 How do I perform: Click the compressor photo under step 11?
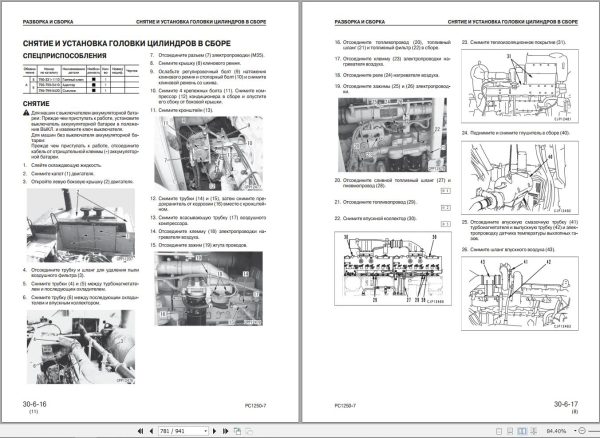pos(209,153)
